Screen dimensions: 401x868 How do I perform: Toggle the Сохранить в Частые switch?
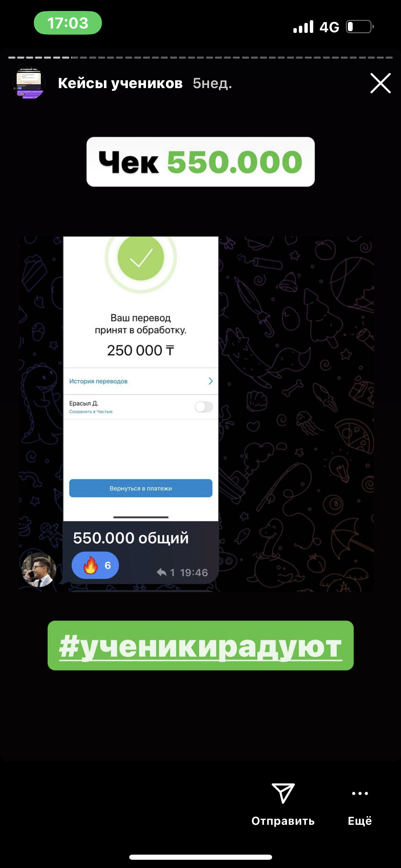(204, 407)
